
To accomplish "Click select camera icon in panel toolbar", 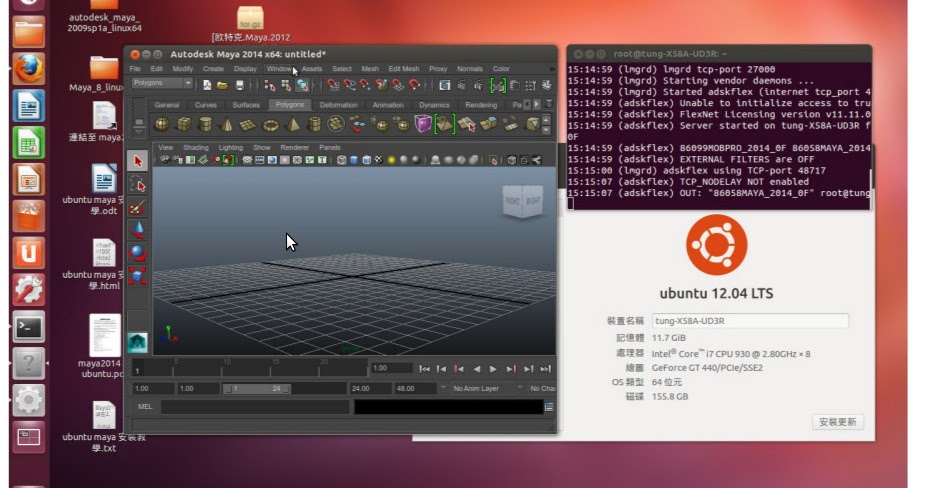I will (x=165, y=160).
